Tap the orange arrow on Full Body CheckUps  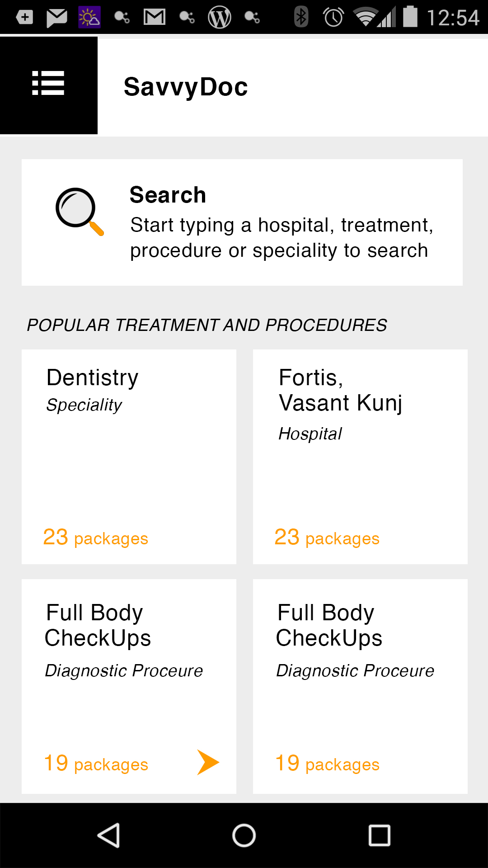point(208,762)
